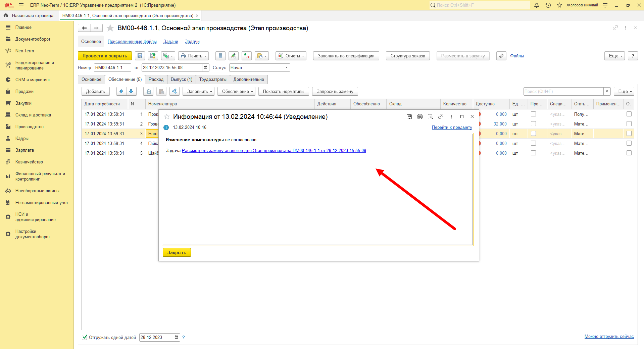Open the Рассмотреть замену аналогов task link

tap(274, 150)
